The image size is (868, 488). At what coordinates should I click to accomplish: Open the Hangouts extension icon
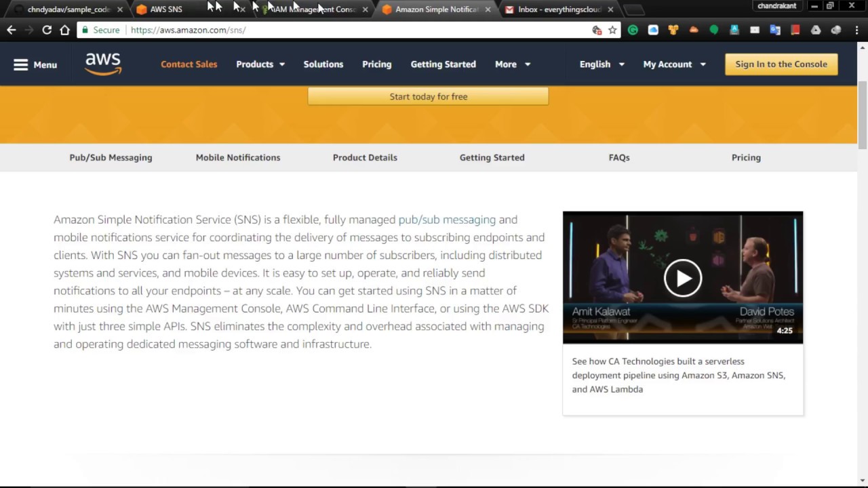tap(714, 30)
